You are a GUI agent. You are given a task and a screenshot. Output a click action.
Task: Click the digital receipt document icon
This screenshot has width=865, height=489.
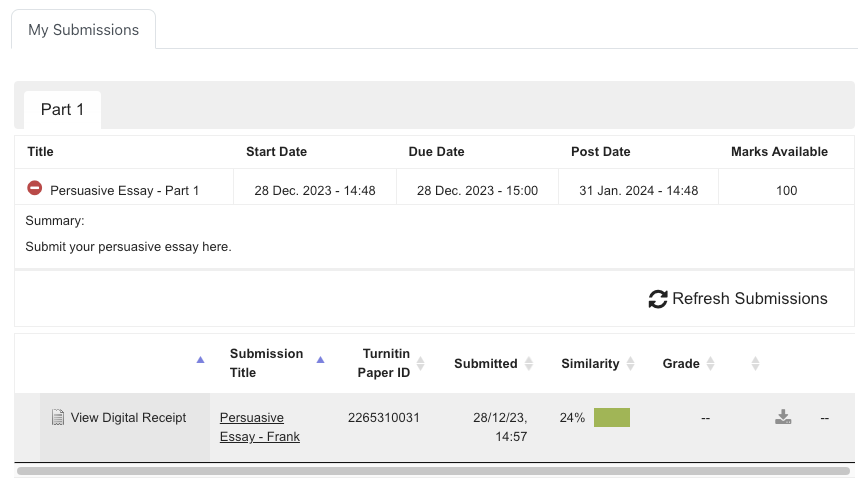(x=58, y=417)
